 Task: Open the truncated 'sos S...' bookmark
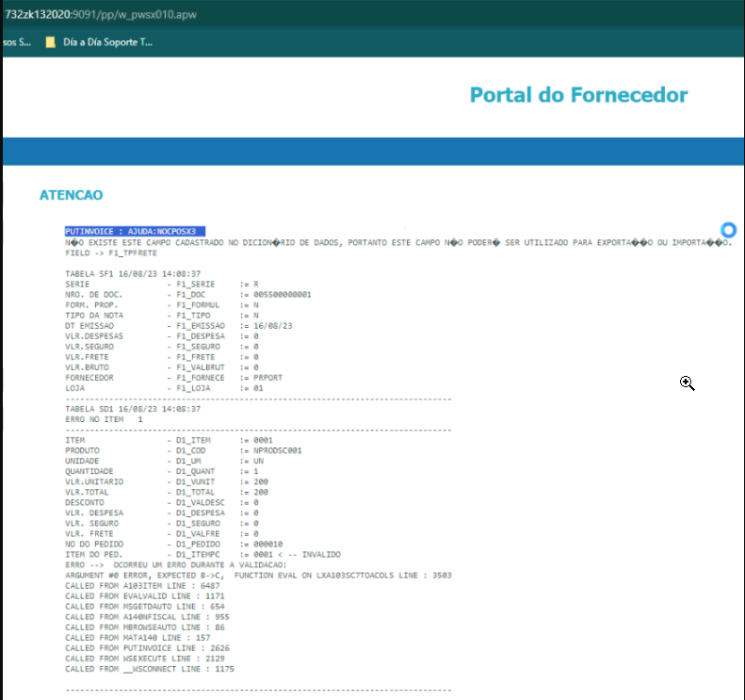(x=16, y=42)
